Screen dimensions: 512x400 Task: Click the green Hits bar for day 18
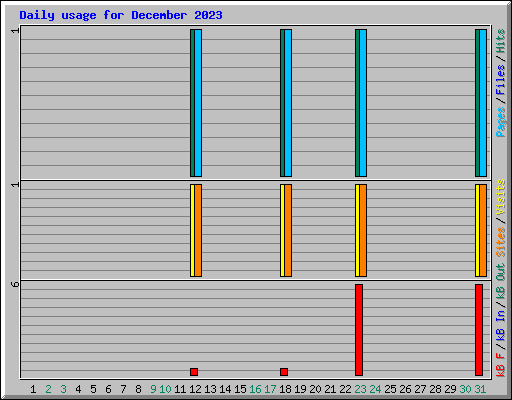click(x=282, y=103)
